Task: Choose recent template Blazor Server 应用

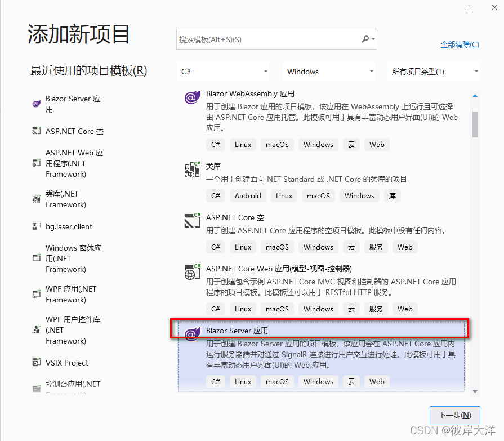Action: [73, 104]
